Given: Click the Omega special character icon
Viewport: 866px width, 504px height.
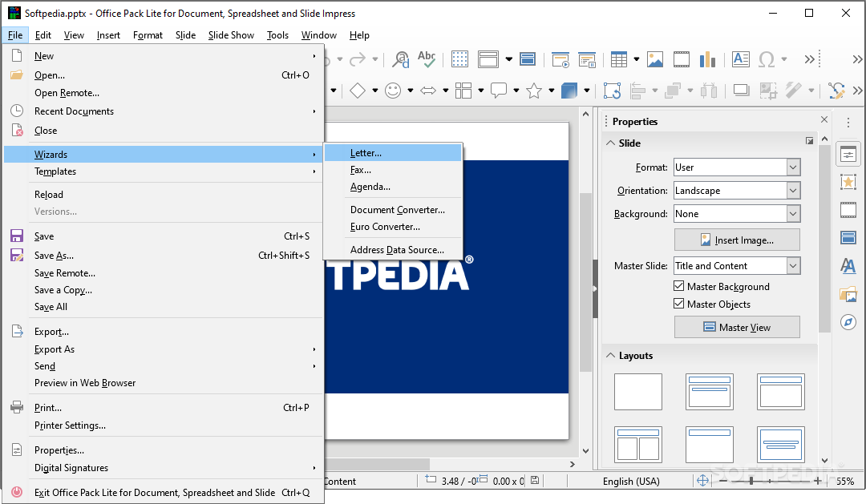Looking at the screenshot, I should [767, 59].
